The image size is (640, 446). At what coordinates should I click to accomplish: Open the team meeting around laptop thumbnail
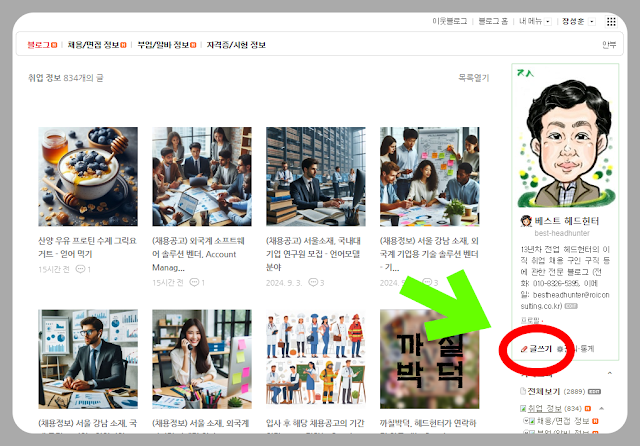202,176
